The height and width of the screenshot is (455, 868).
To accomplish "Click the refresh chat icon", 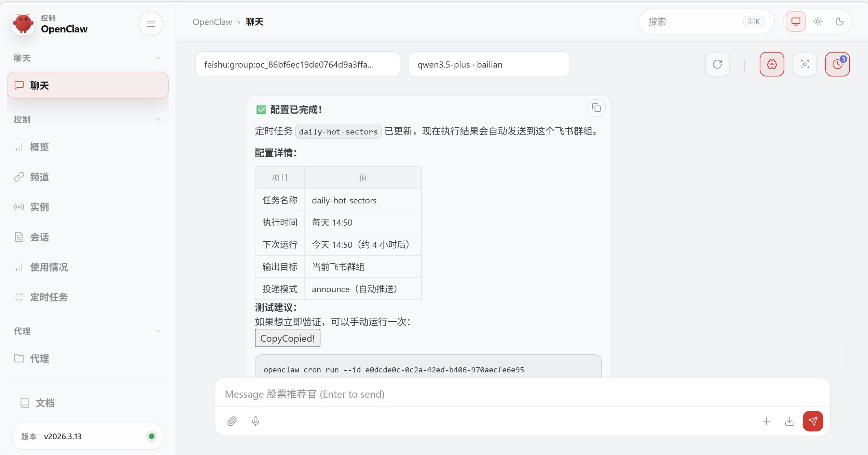I will [x=717, y=64].
